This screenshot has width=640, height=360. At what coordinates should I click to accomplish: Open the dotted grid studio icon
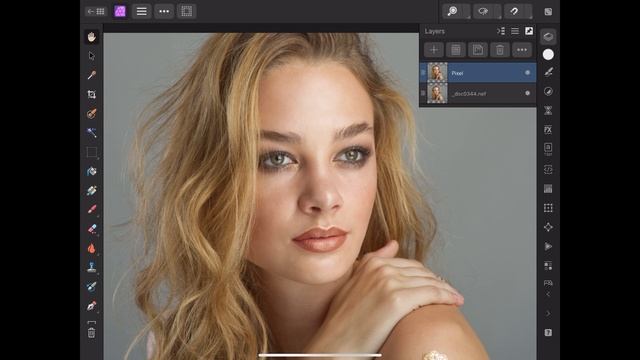pyautogui.click(x=548, y=208)
